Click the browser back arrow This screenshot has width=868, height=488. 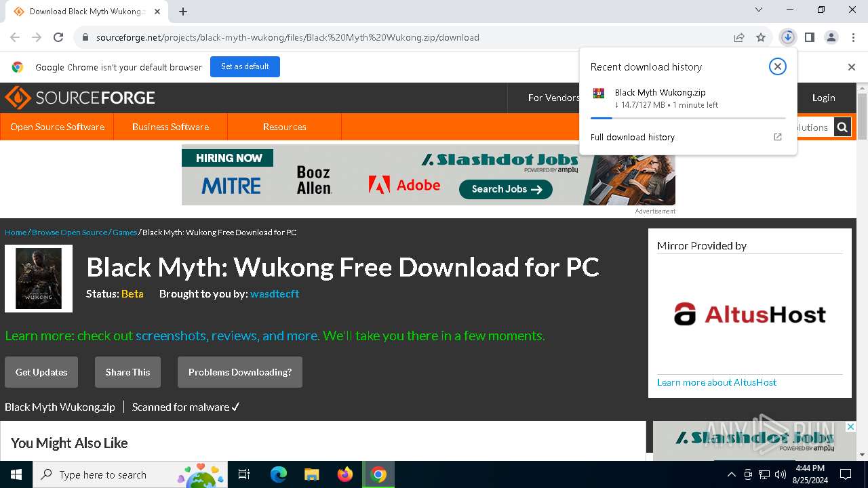click(x=15, y=37)
